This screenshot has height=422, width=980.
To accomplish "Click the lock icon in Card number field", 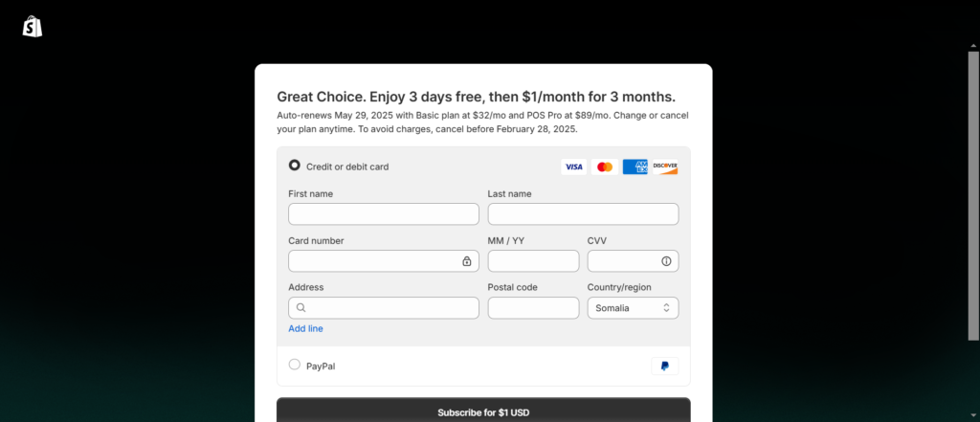I will click(x=467, y=261).
